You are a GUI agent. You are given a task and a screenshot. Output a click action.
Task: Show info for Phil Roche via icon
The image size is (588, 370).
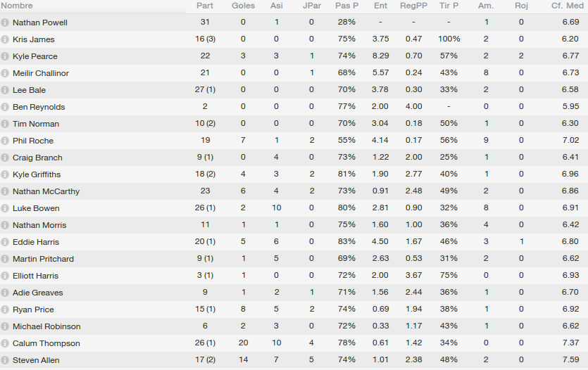[x=5, y=141]
